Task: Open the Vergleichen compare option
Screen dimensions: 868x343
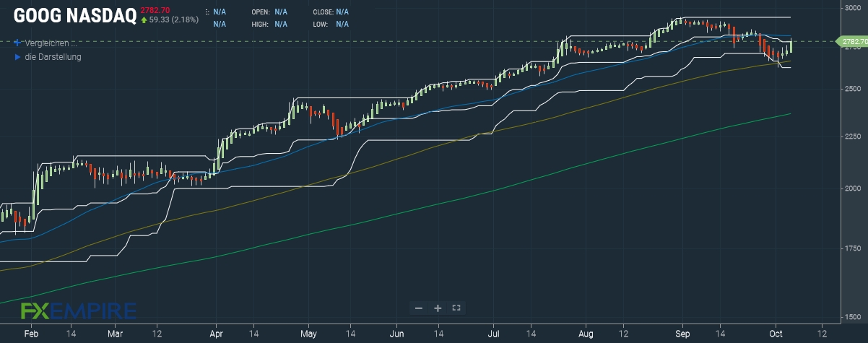Action: click(45, 43)
